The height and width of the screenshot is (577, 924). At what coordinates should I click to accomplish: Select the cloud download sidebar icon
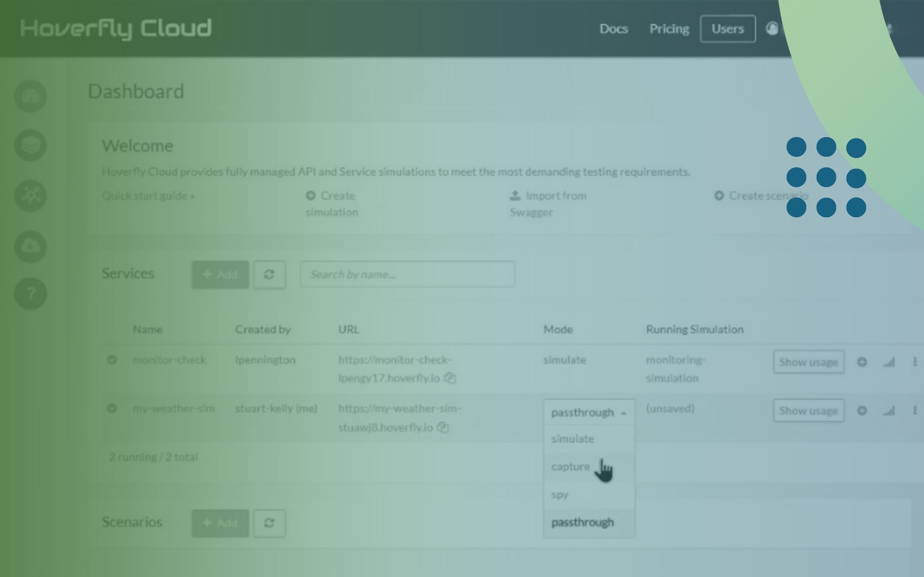pos(30,246)
